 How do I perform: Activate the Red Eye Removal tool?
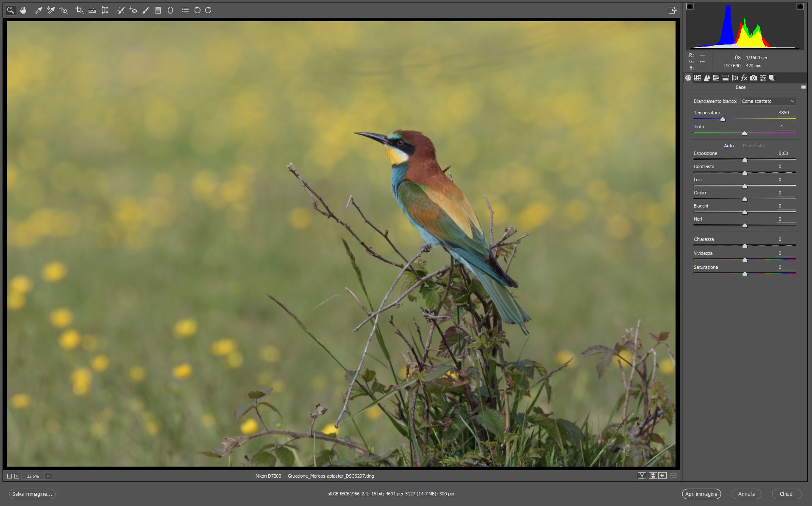pos(133,10)
